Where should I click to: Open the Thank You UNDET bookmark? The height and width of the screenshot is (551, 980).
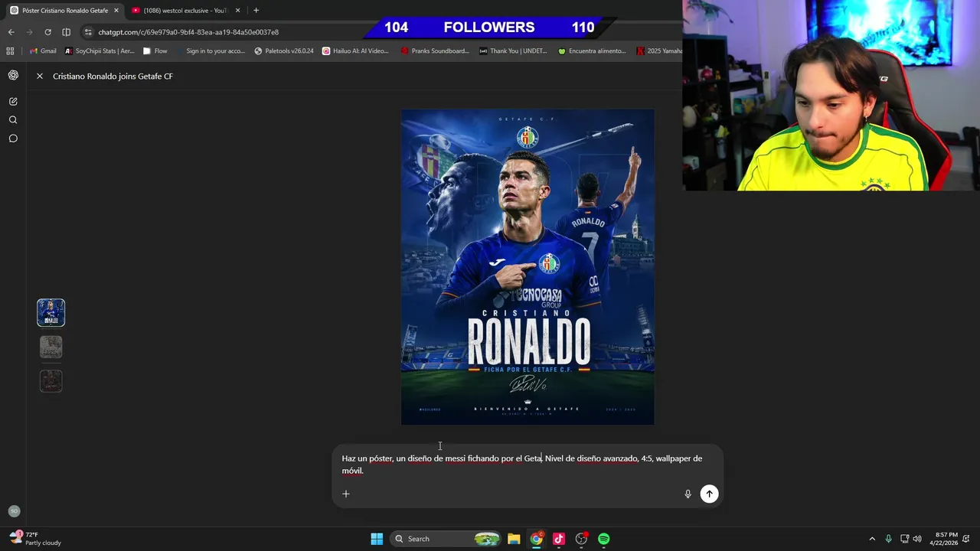[513, 51]
